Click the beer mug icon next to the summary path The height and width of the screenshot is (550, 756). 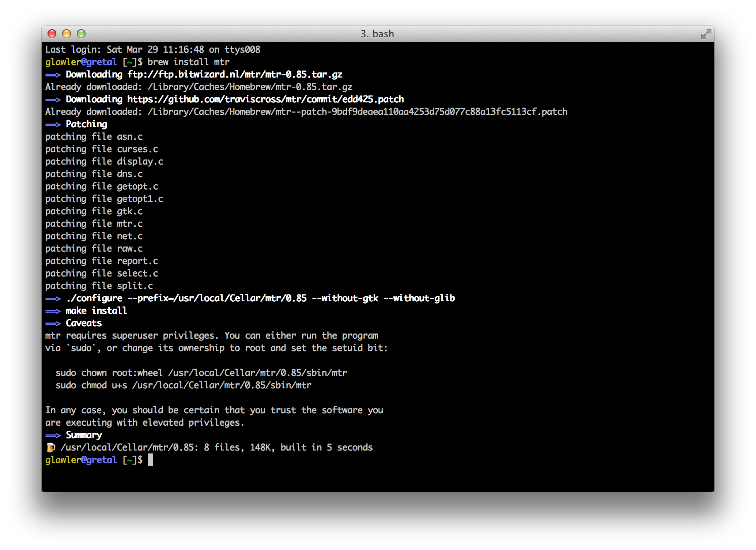[51, 447]
